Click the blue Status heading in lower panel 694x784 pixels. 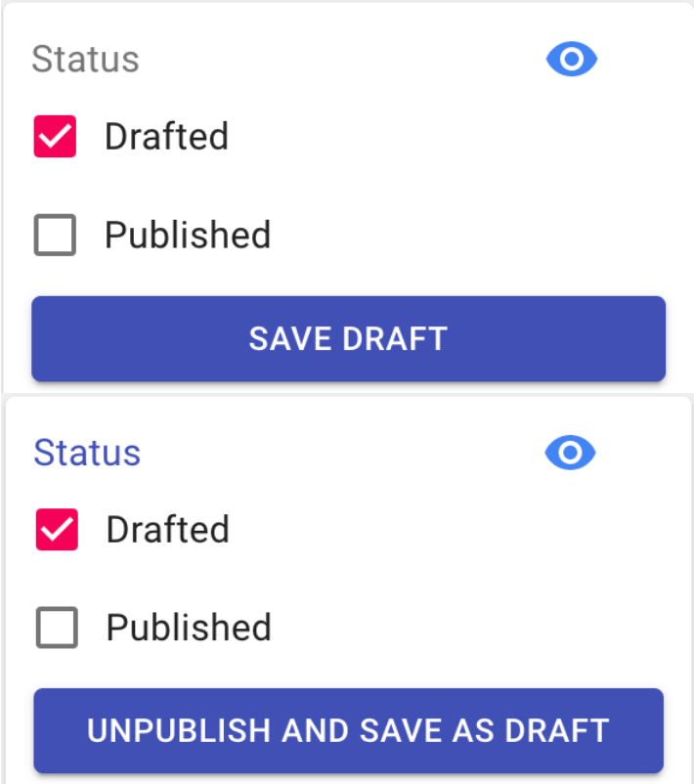coord(87,453)
